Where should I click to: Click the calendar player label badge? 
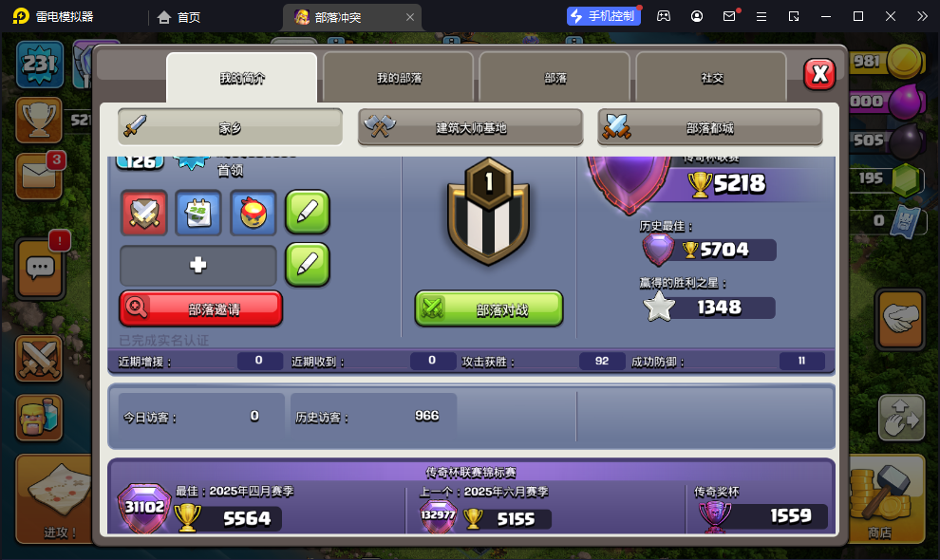[198, 213]
